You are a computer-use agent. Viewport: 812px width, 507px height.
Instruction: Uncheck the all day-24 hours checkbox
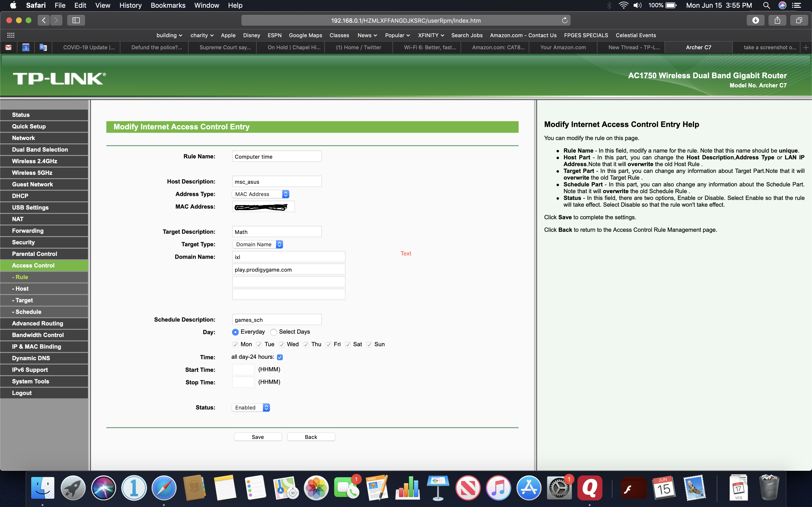280,357
